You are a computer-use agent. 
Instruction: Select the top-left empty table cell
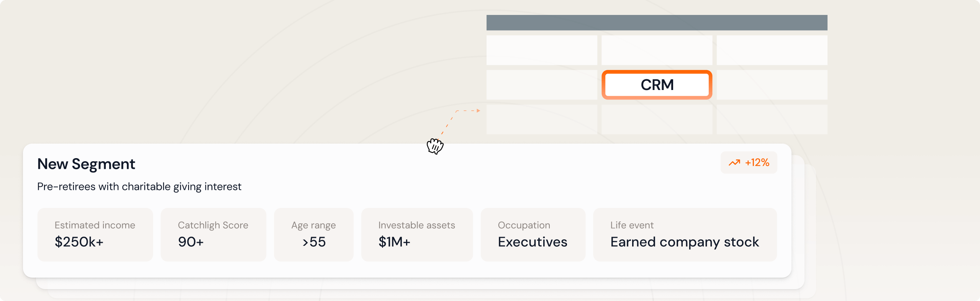542,50
